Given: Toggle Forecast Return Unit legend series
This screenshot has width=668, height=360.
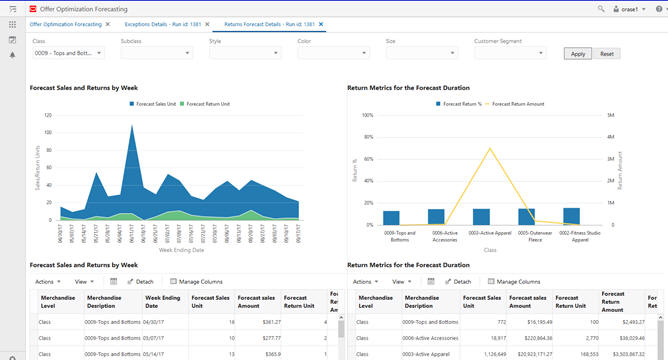Looking at the screenshot, I should click(x=205, y=104).
